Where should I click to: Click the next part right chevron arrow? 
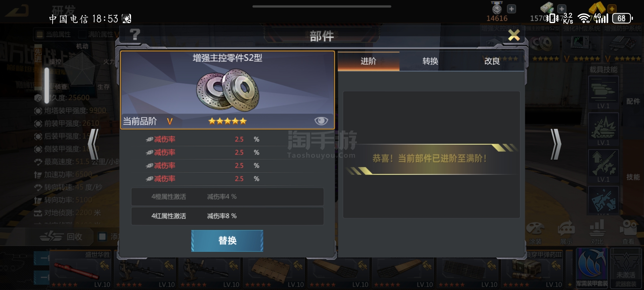(x=556, y=144)
